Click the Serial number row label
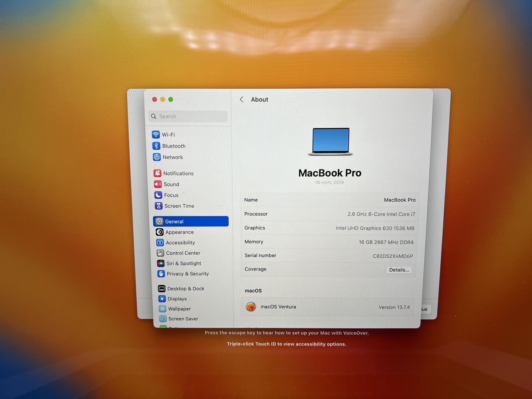This screenshot has width=532, height=399. [x=260, y=255]
